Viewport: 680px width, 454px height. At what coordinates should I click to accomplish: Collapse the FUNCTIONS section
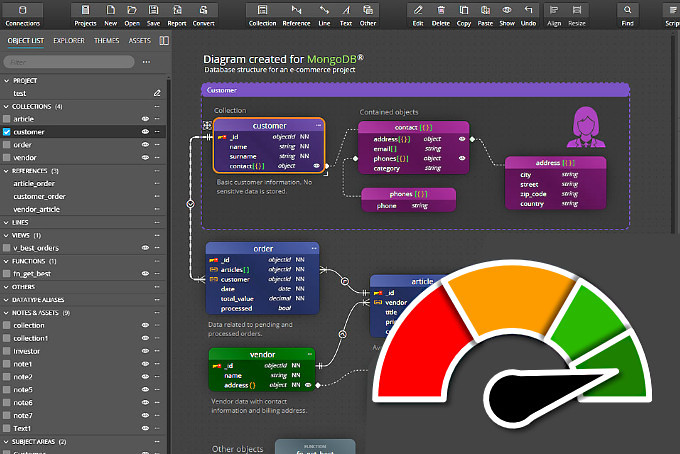click(6, 261)
